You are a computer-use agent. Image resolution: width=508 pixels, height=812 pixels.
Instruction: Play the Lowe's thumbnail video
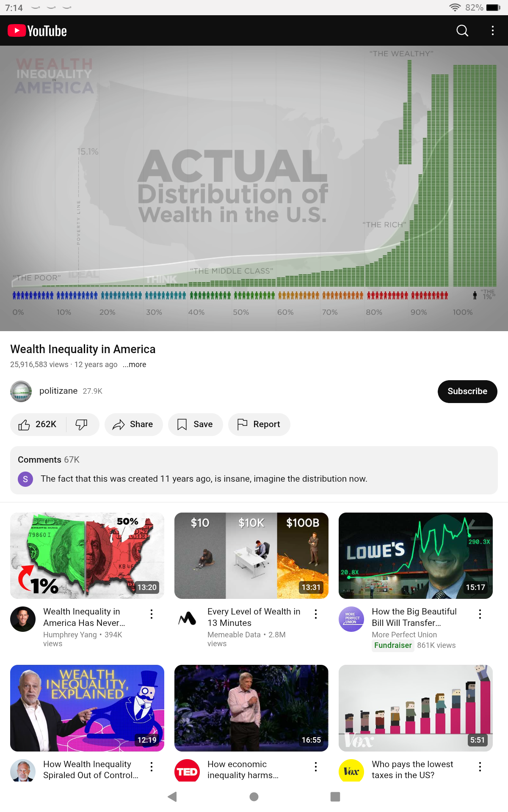(x=416, y=556)
